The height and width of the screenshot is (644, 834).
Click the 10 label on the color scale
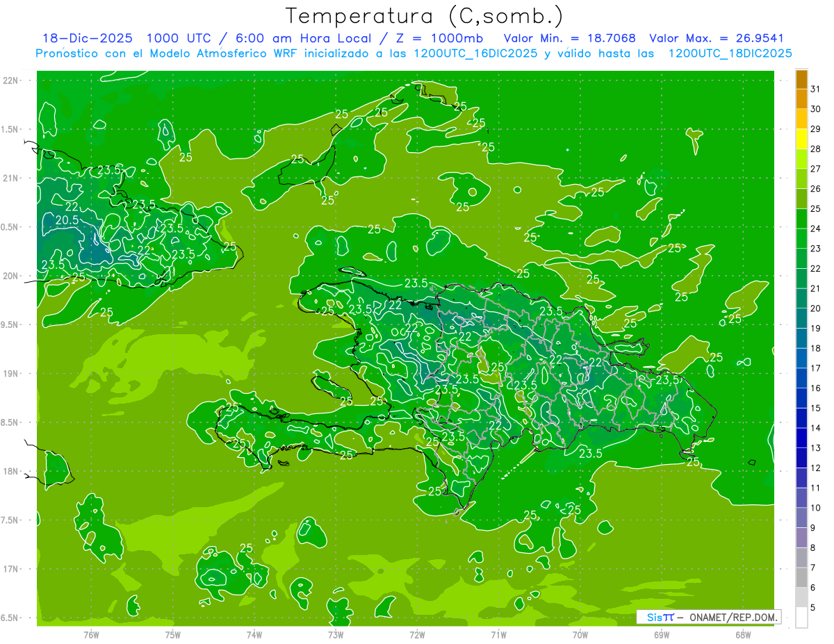coord(815,507)
